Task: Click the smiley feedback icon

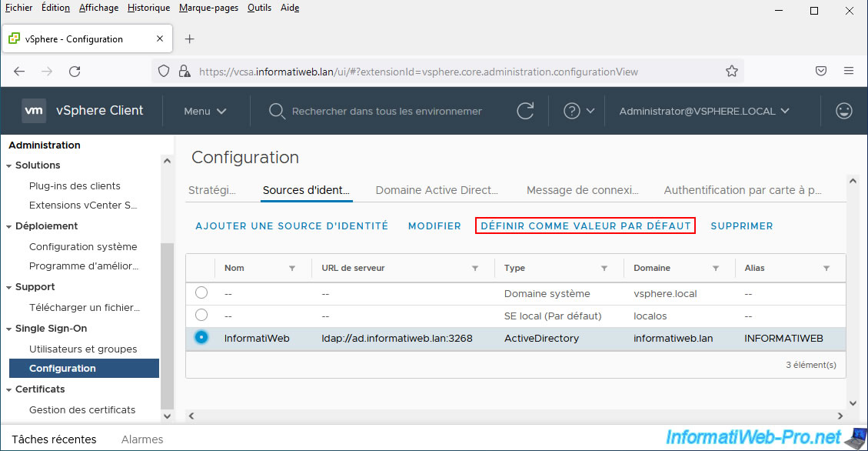Action: (x=844, y=111)
